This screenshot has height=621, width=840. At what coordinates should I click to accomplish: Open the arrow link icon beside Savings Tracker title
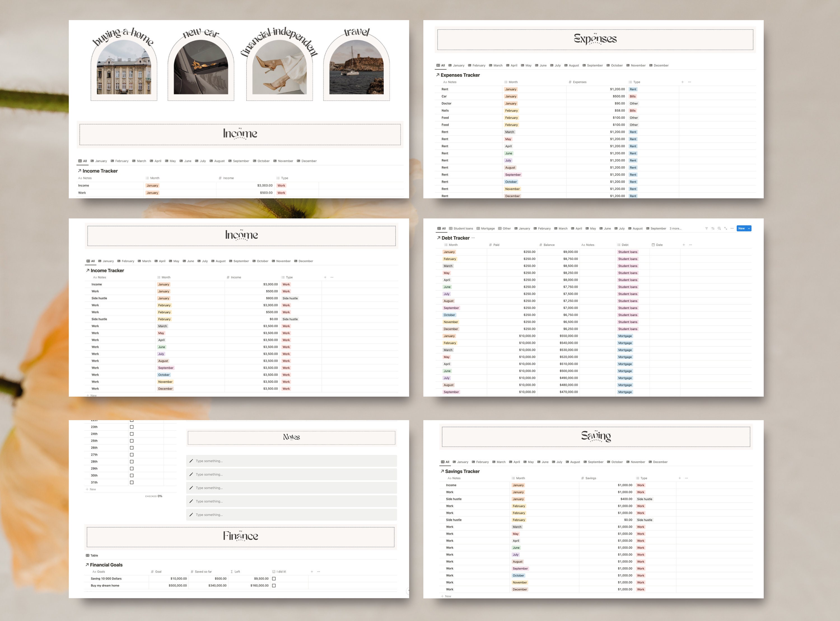click(x=442, y=471)
